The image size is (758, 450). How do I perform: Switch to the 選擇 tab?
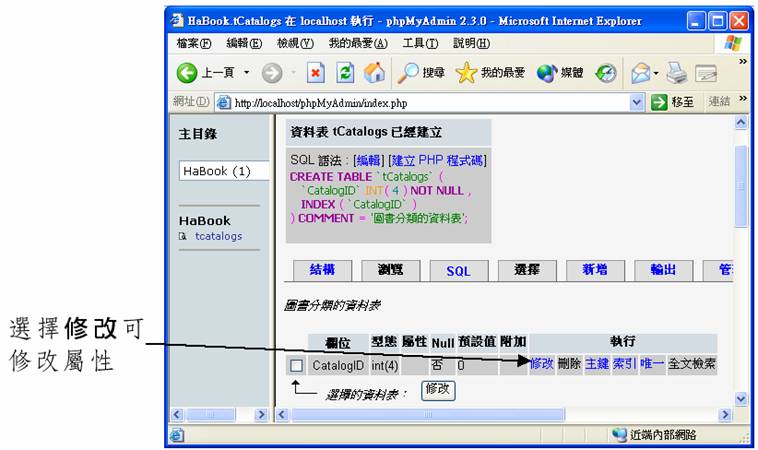527,270
